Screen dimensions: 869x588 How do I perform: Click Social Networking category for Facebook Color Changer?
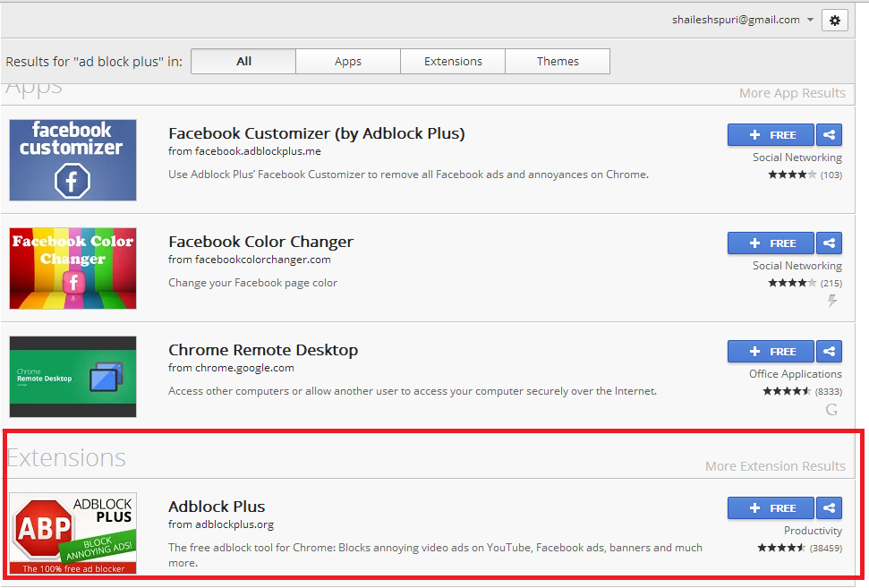coord(797,266)
